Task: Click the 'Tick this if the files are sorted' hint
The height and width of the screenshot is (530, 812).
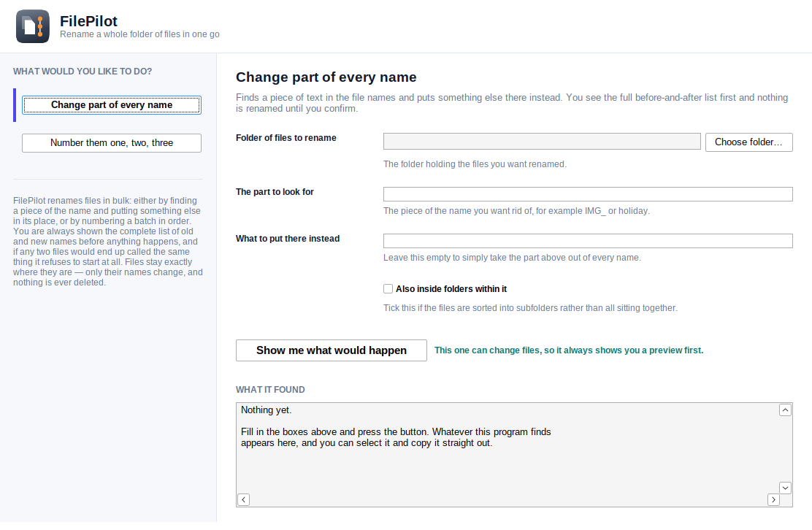Action: pyautogui.click(x=530, y=308)
